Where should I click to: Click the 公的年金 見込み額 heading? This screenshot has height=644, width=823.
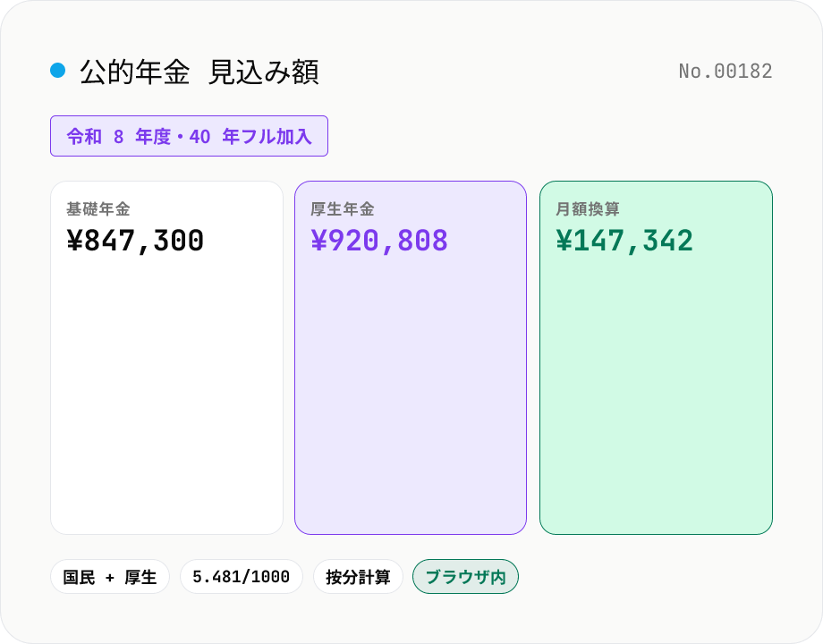(199, 72)
